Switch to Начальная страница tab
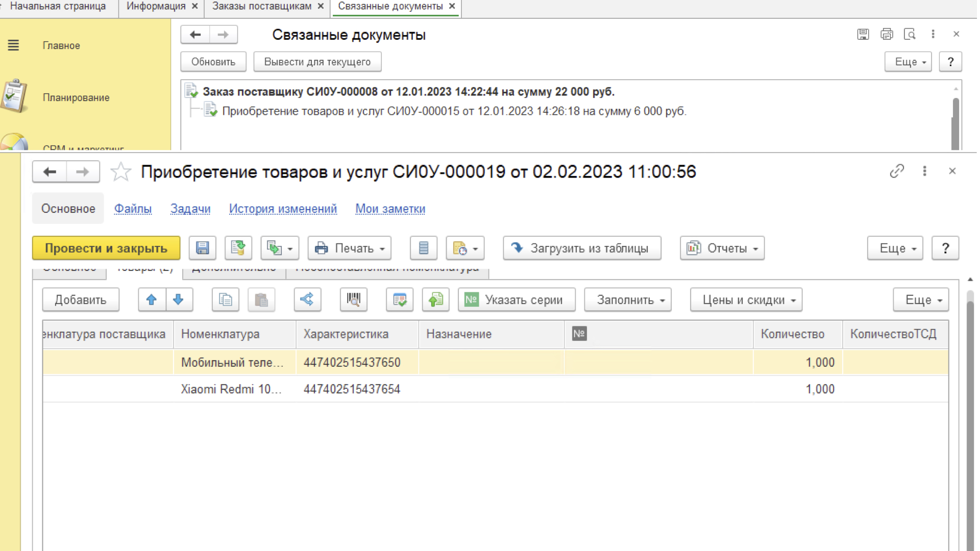The width and height of the screenshot is (980, 551). (x=58, y=6)
